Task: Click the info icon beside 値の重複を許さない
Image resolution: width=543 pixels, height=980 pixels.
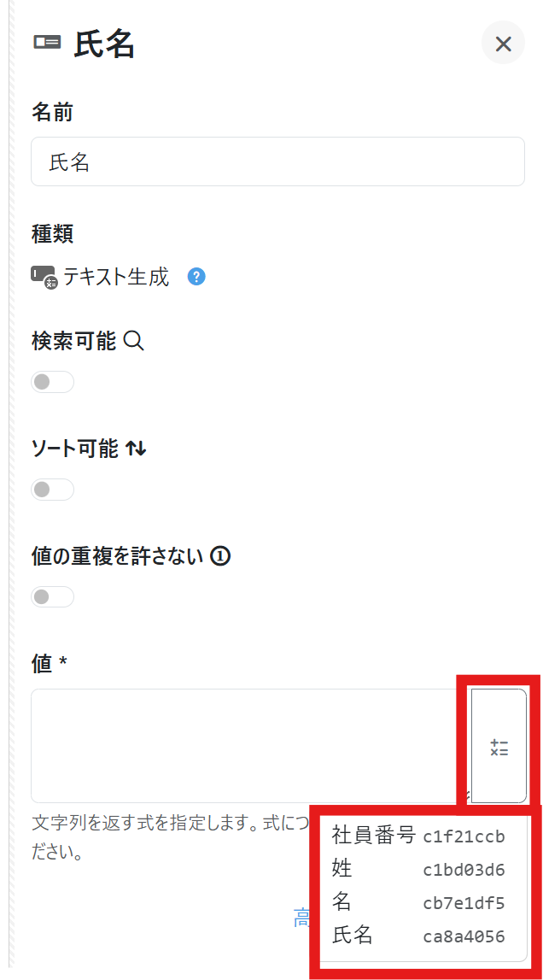Action: coord(220,557)
